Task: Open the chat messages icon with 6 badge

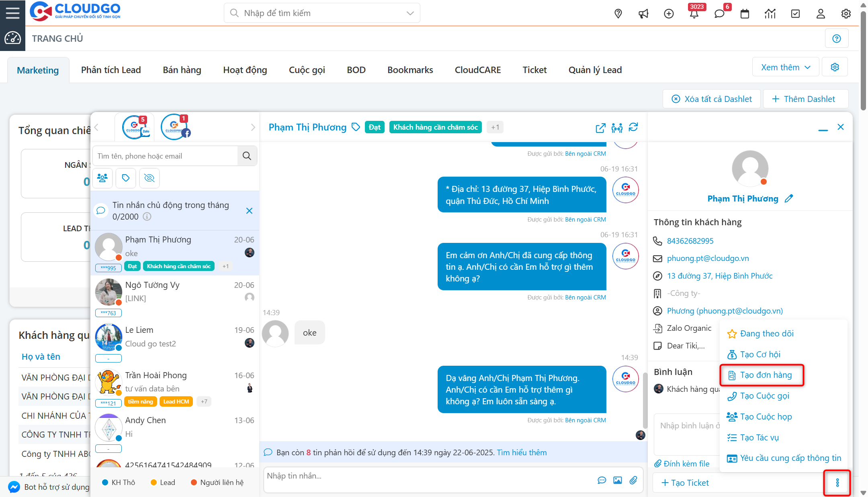Action: [720, 13]
